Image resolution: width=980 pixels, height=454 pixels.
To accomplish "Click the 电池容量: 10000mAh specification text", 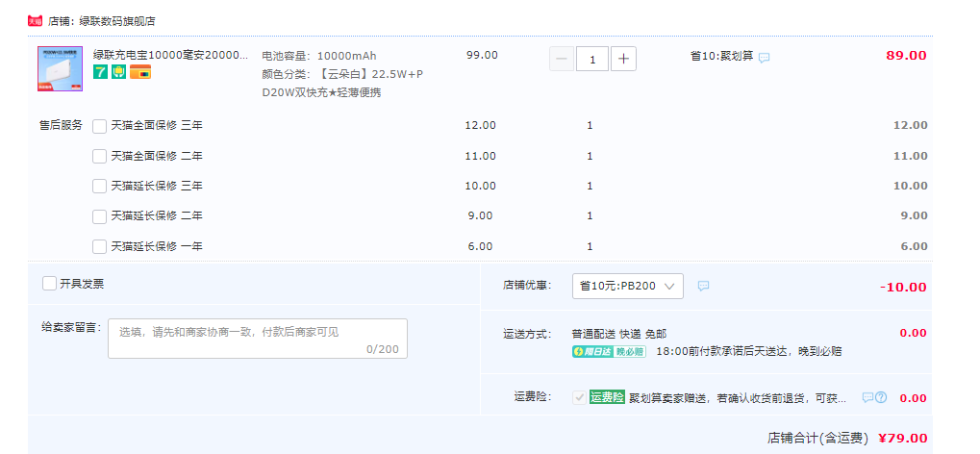I will point(319,56).
